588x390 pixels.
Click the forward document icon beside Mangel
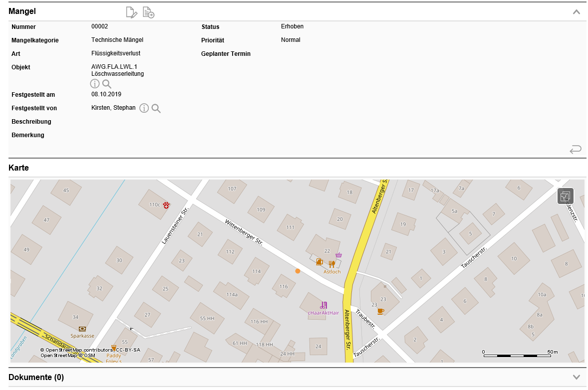tap(148, 12)
